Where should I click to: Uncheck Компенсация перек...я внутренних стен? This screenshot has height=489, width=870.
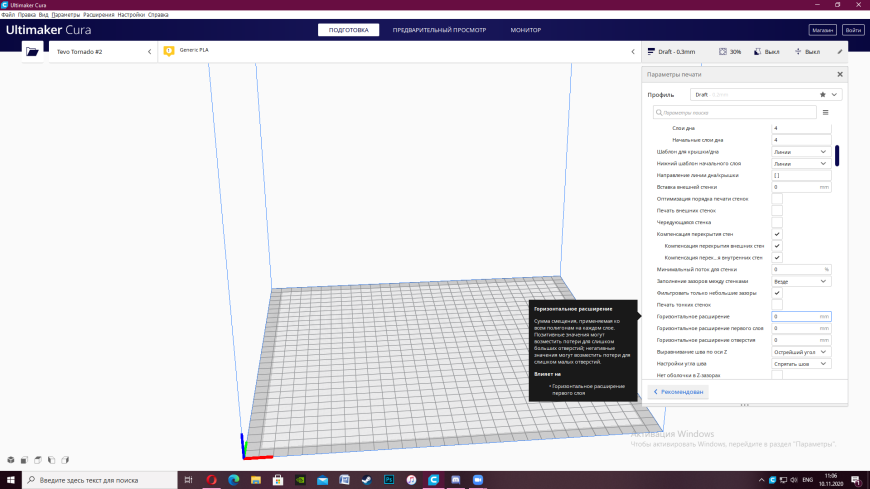coord(777,258)
